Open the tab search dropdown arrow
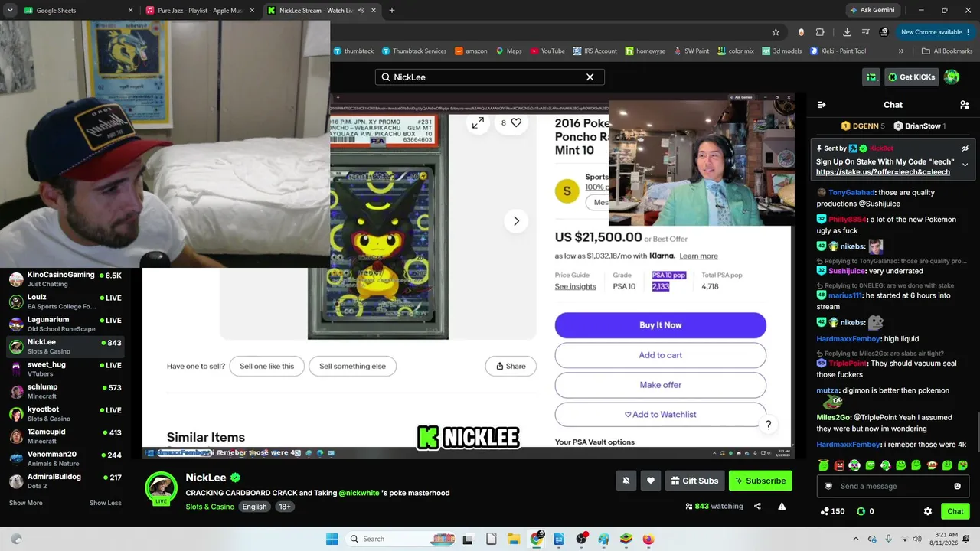Image resolution: width=980 pixels, height=551 pixels. pyautogui.click(x=10, y=11)
